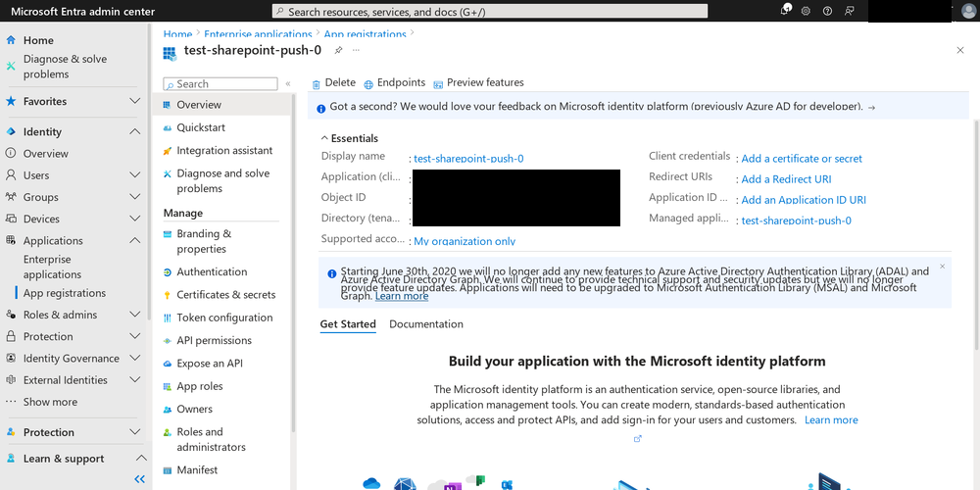Viewport: 980px width, 490px height.
Task: Click Learn more link under identity platform text
Action: coord(831,420)
